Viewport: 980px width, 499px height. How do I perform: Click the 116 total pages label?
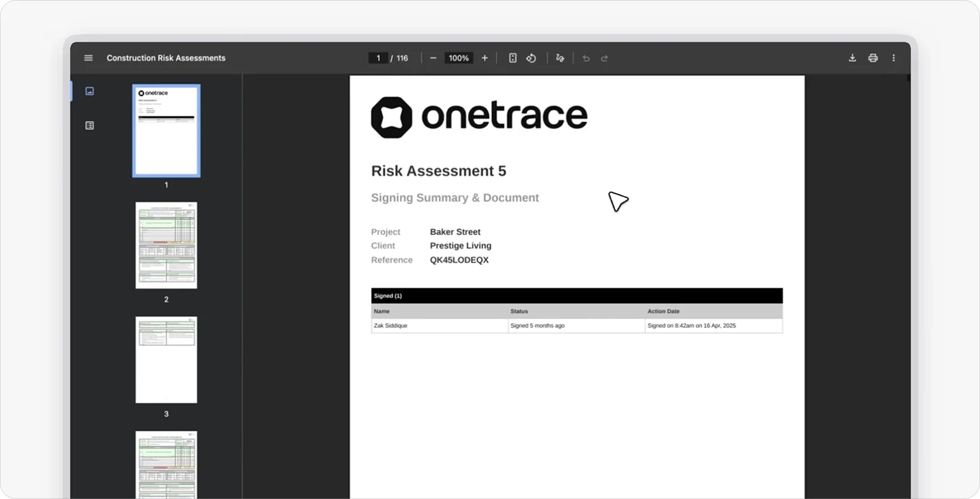[402, 58]
